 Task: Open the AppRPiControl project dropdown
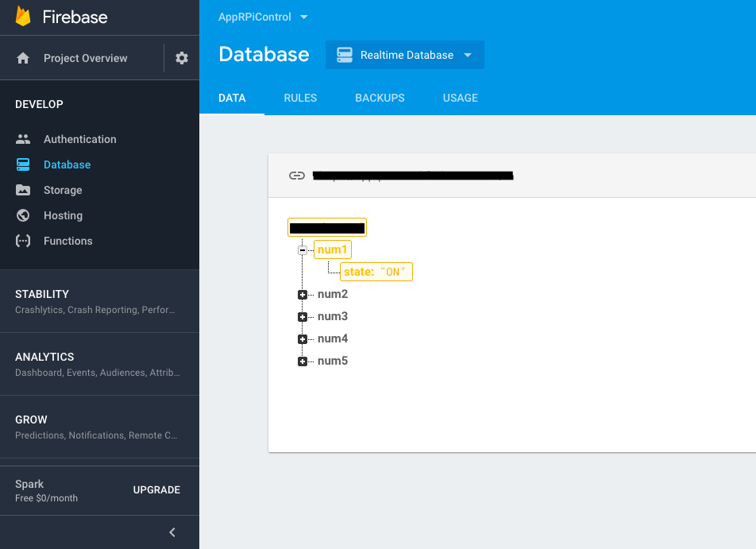tap(262, 16)
